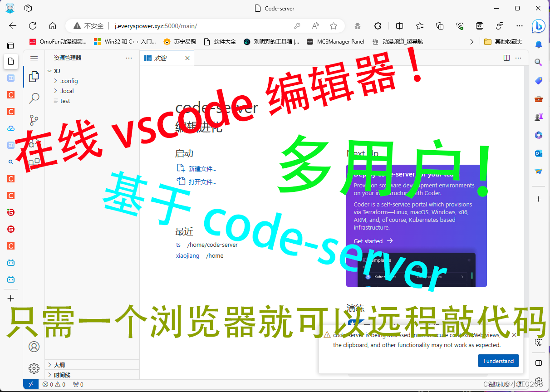Open the hamburger application menu
This screenshot has height=392, width=550.
pos(34,58)
